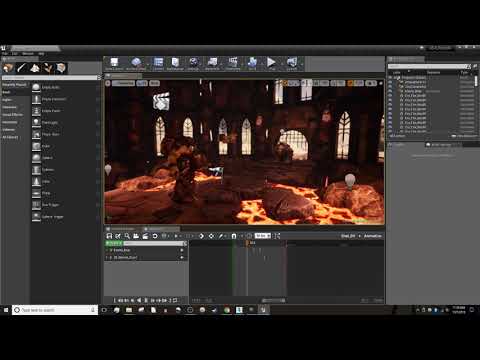Click the Sequencer save icon
This screenshot has width=480, height=360.
[x=109, y=236]
